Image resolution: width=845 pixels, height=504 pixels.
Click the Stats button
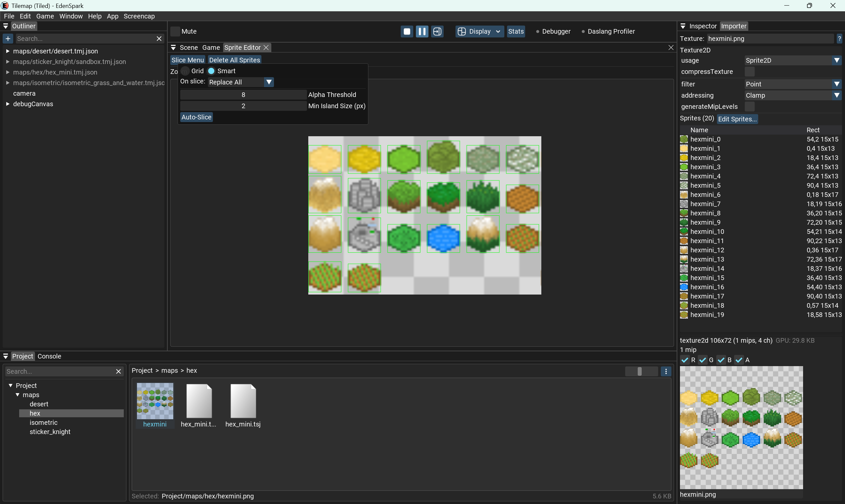point(516,32)
